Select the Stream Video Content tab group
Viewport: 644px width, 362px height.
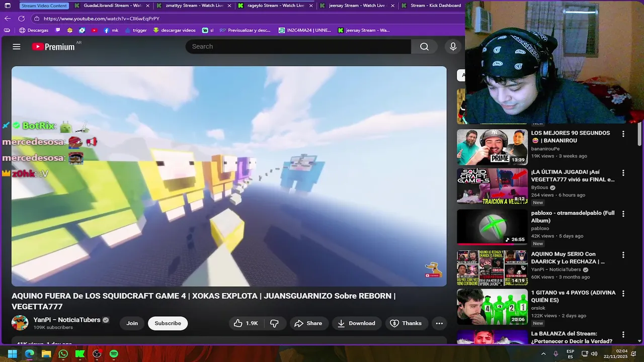click(44, 6)
